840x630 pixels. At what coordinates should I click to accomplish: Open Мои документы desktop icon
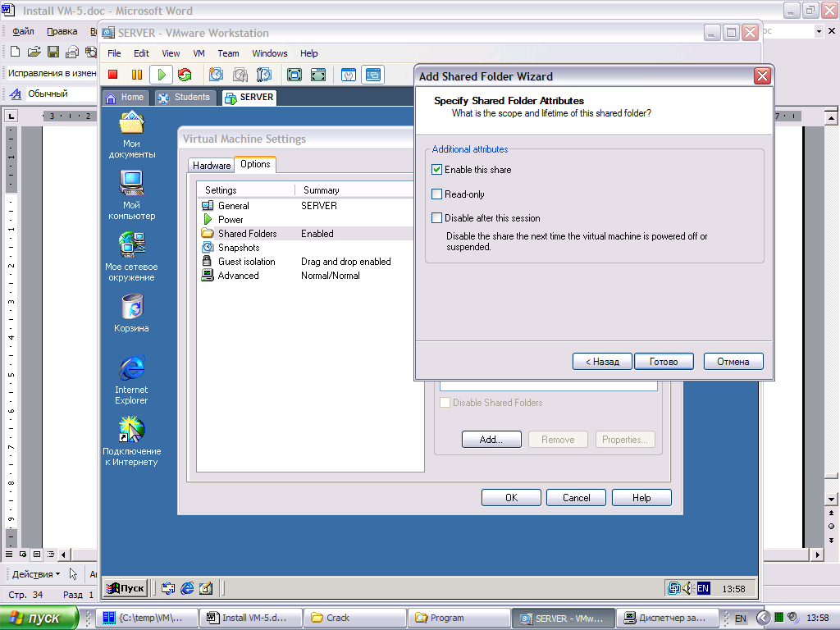tap(131, 135)
